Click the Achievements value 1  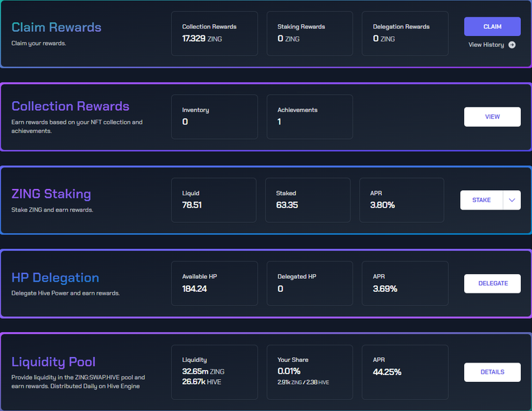(279, 122)
